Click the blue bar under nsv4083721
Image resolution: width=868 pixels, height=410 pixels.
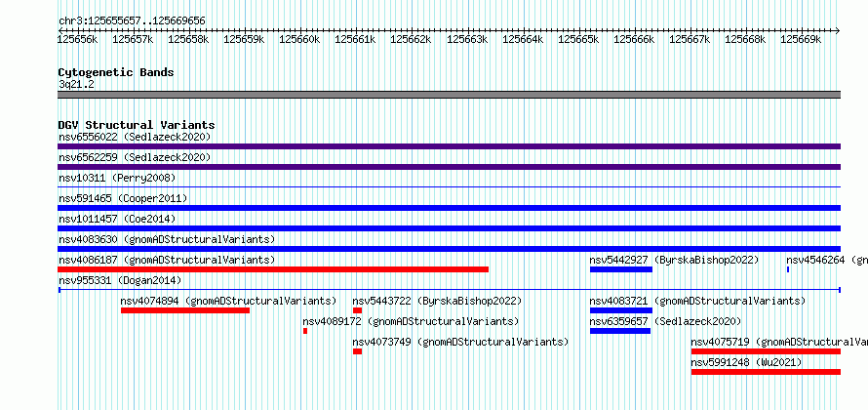tap(621, 310)
